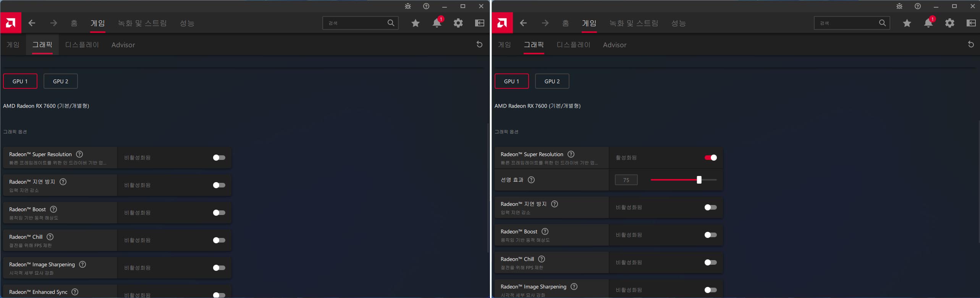
Task: Disable Radeon Super Resolution in right window
Action: pos(711,158)
